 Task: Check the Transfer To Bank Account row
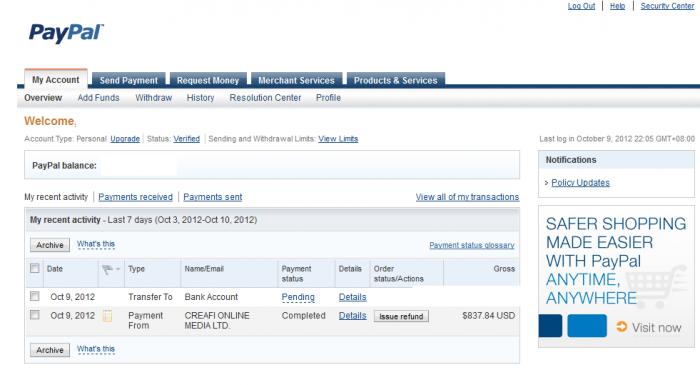[34, 296]
